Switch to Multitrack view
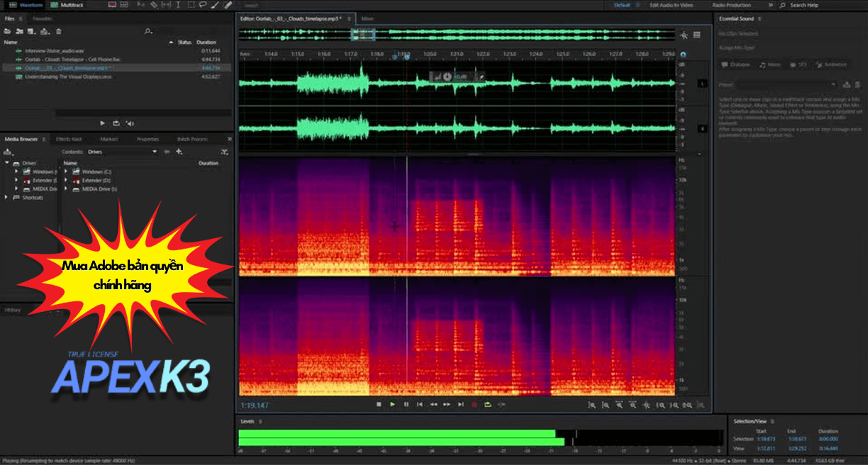The image size is (868, 465). 67,5
